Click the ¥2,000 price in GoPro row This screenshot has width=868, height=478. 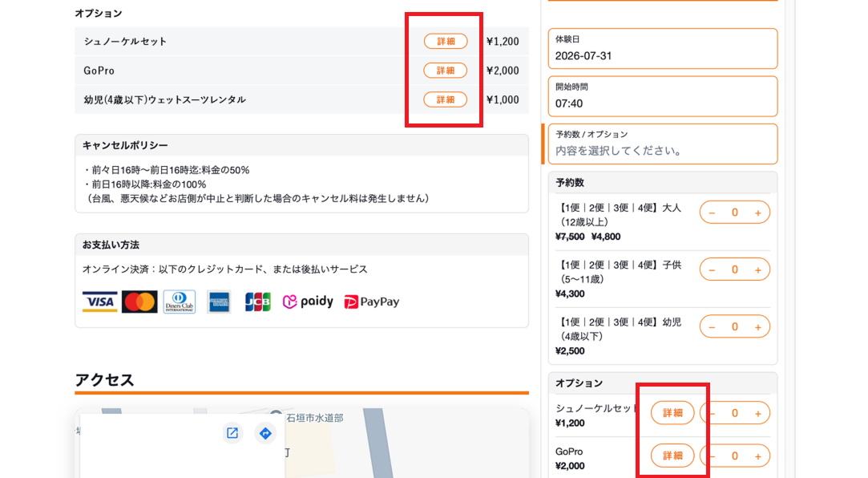click(503, 71)
